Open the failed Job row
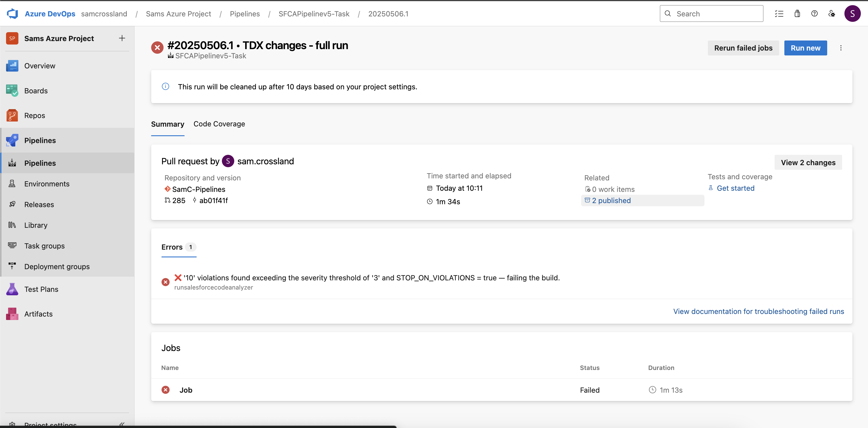Screen dimensions: 868x428 (186, 390)
